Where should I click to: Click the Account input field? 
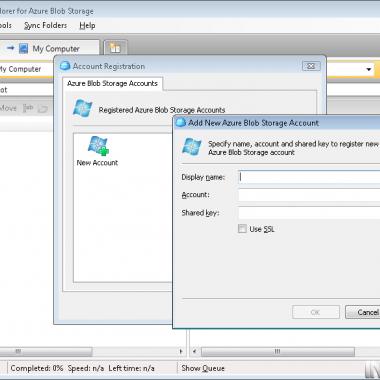tap(309, 195)
